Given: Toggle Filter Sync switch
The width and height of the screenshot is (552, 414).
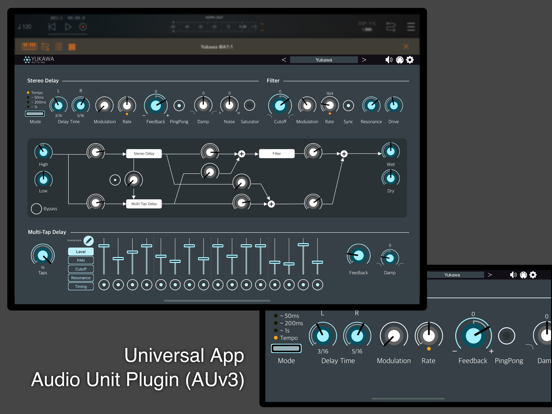Looking at the screenshot, I should click(x=348, y=106).
